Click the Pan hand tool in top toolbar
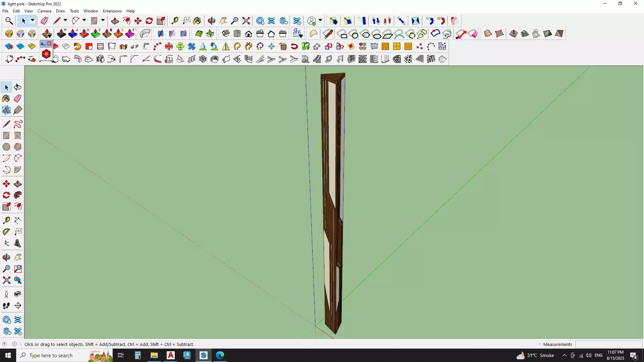 coord(223,21)
